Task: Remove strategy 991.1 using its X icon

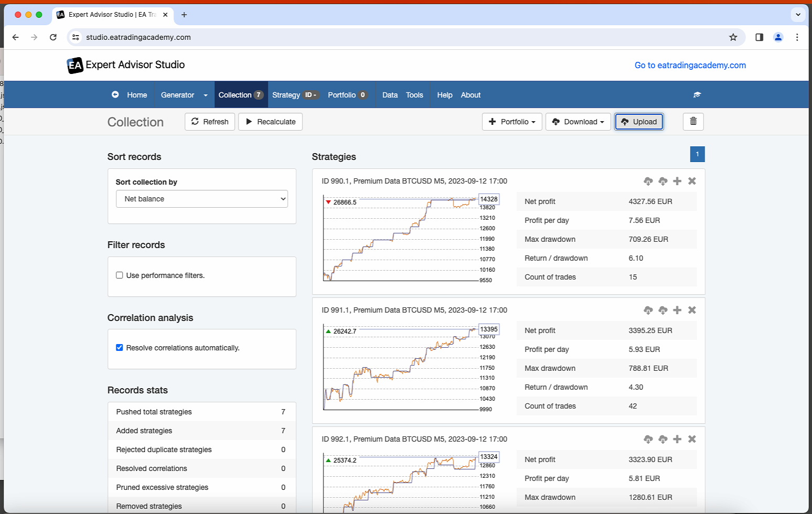Action: click(x=692, y=310)
